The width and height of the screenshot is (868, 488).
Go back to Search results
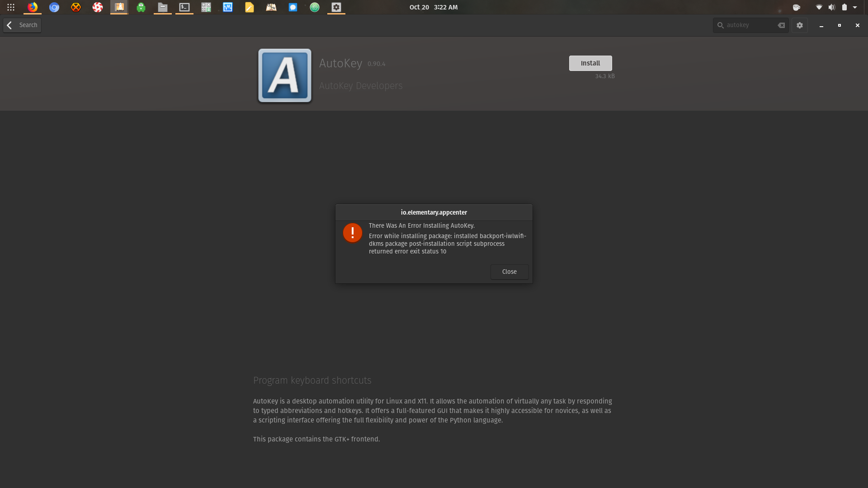point(21,25)
